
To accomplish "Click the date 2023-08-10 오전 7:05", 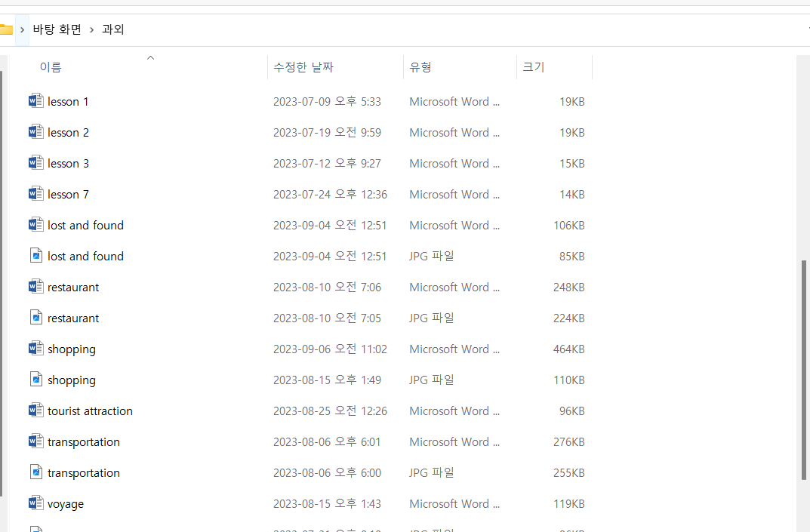I will click(327, 318).
